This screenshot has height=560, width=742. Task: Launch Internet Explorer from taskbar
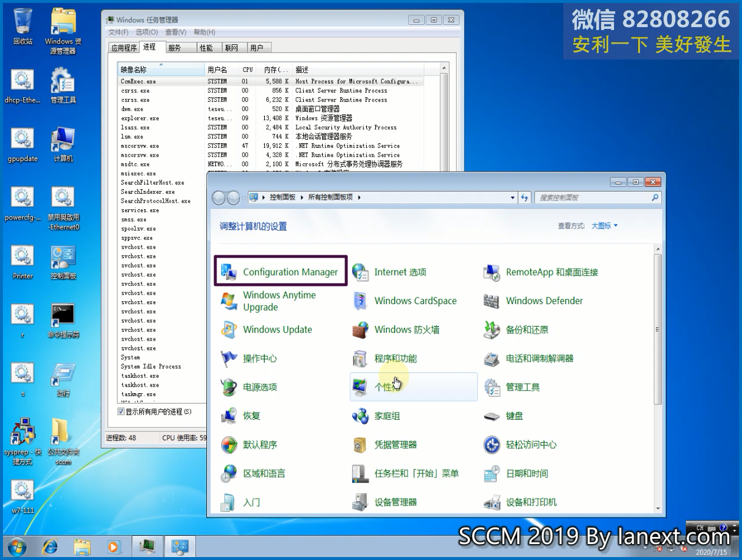50,547
